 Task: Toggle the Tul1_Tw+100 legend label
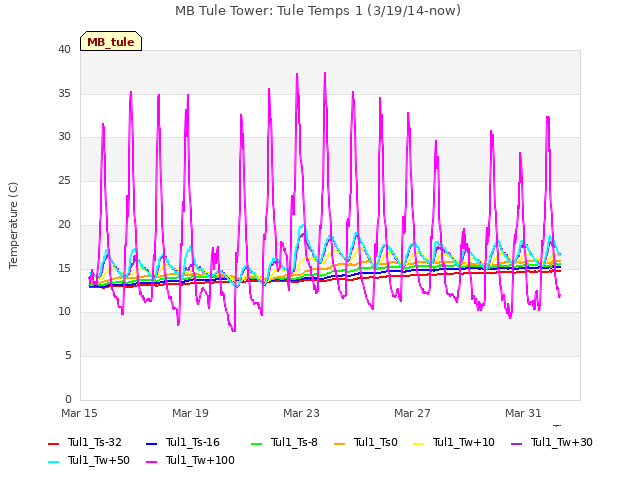(200, 460)
